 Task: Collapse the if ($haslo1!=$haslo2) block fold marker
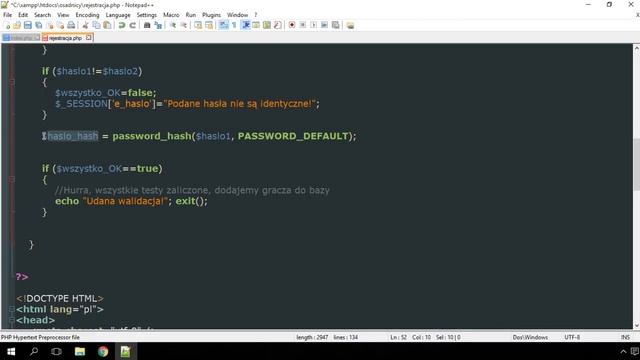pyautogui.click(x=12, y=82)
